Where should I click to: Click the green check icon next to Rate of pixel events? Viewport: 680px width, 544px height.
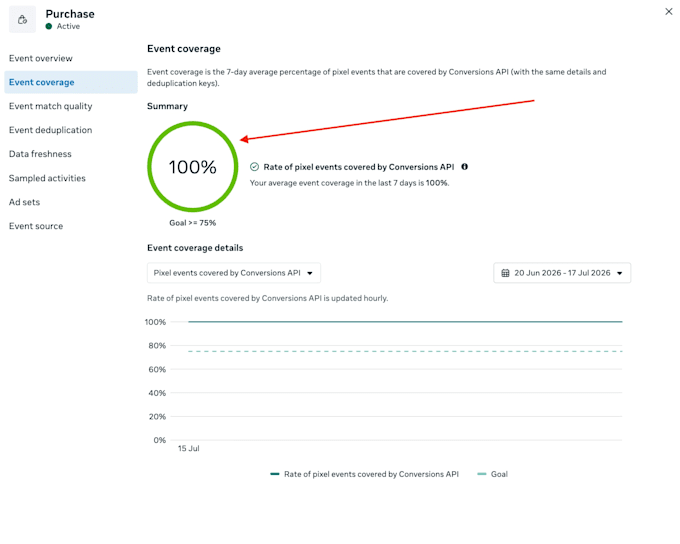tap(255, 167)
